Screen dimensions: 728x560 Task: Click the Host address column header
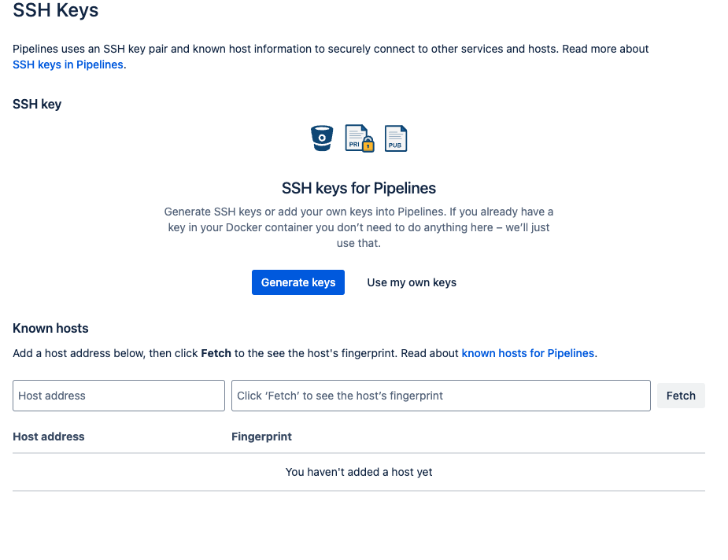(x=49, y=436)
